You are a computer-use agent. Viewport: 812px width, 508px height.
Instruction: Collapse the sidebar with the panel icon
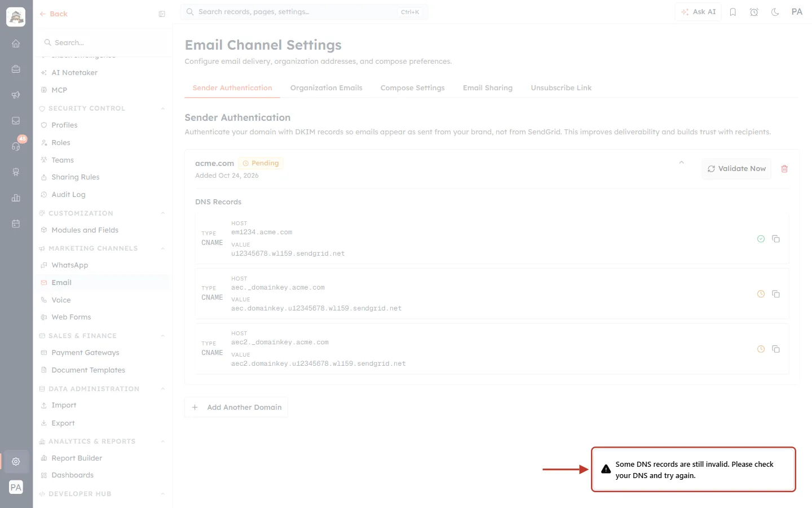[162, 14]
